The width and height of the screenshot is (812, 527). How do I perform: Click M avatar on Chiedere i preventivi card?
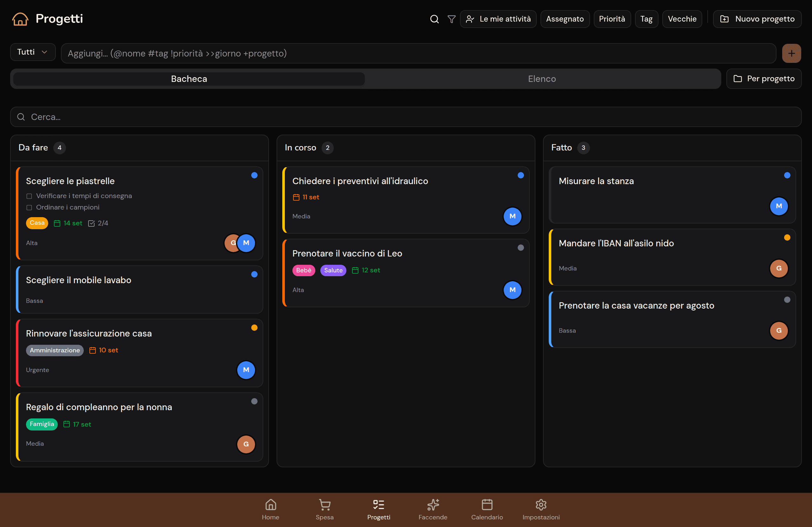513,216
